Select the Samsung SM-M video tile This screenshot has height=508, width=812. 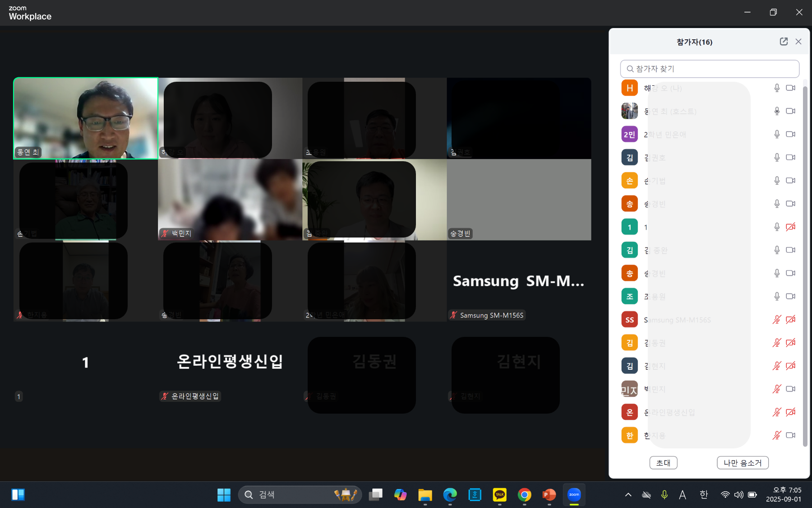click(x=519, y=281)
